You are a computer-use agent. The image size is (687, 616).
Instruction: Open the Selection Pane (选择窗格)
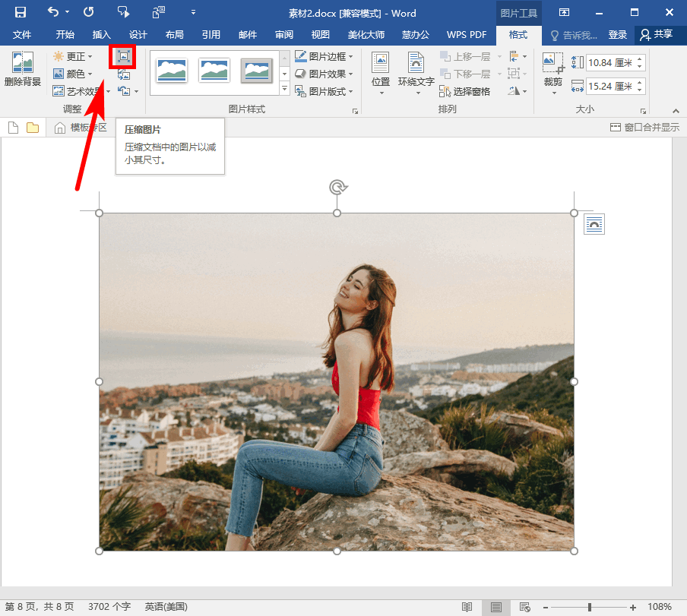[x=465, y=91]
